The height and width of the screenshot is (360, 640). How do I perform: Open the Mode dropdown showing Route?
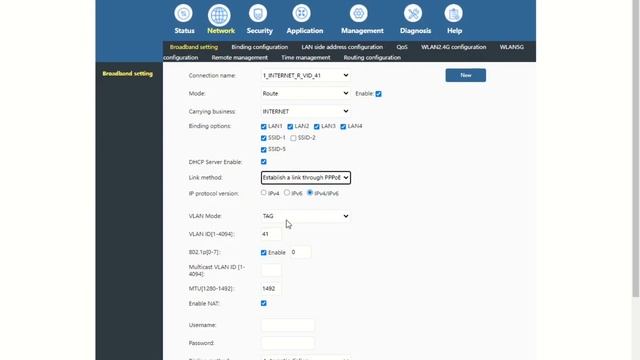click(306, 93)
